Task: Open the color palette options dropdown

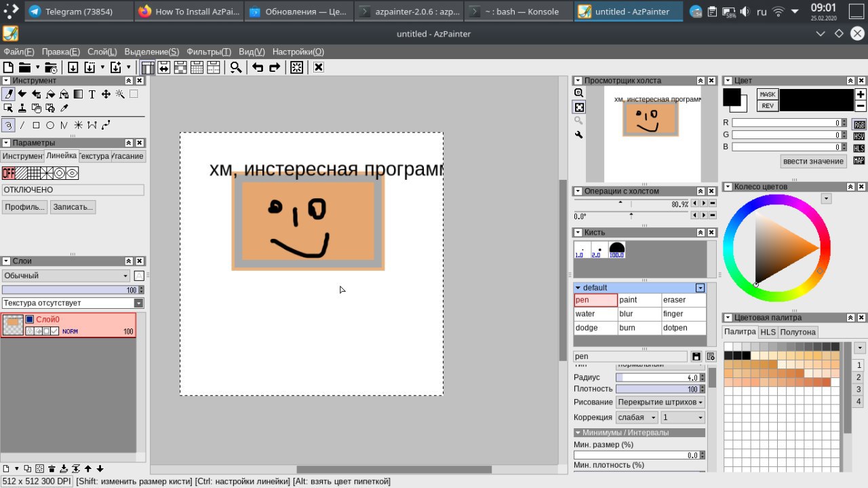Action: point(860,348)
